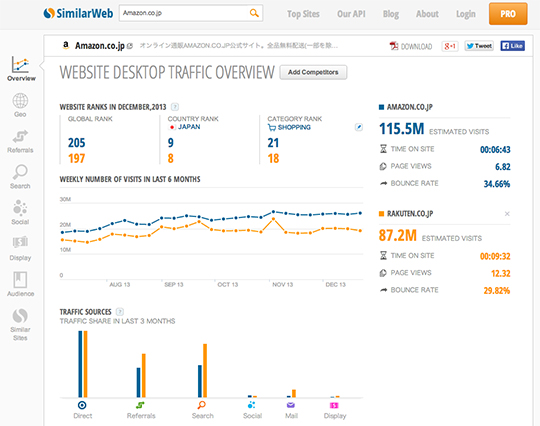Open the Audience sidebar section
This screenshot has height=426, width=540.
(20, 284)
